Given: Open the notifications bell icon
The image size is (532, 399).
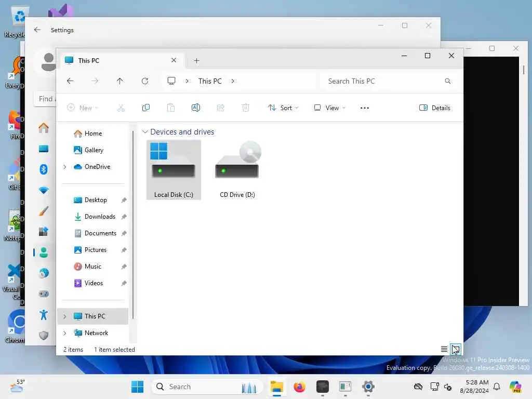Looking at the screenshot, I should (x=497, y=387).
